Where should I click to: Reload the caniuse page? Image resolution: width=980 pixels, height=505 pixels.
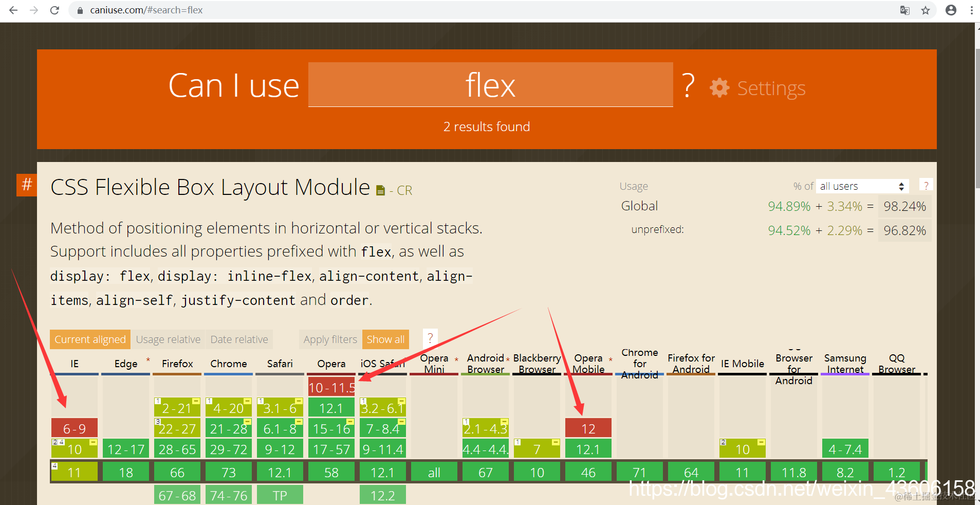tap(54, 10)
